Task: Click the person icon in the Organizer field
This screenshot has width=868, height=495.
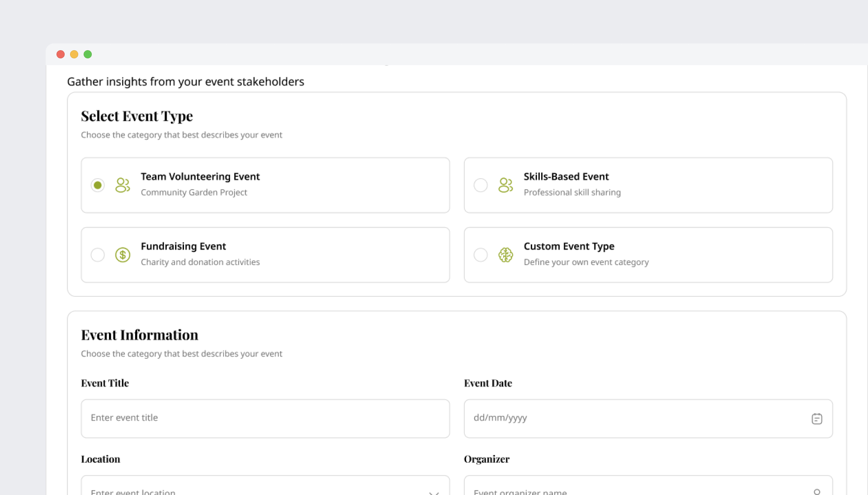Action: tap(816, 491)
